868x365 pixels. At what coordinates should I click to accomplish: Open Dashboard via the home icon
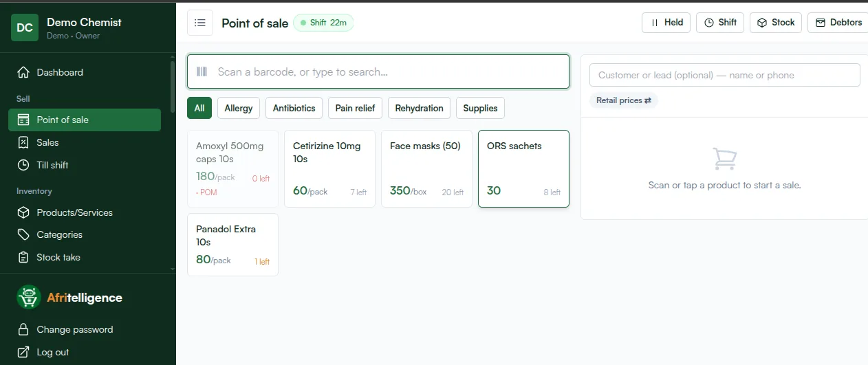pos(23,72)
